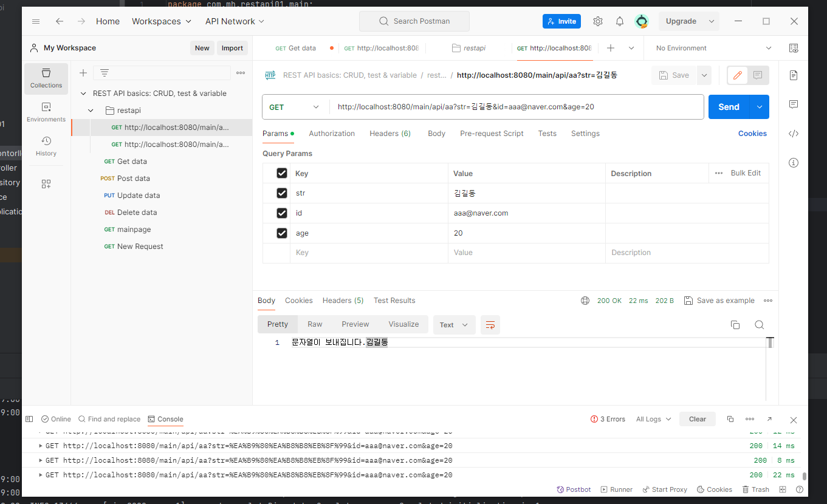Click the Import button
Viewport: 827px width, 504px height.
(x=232, y=48)
